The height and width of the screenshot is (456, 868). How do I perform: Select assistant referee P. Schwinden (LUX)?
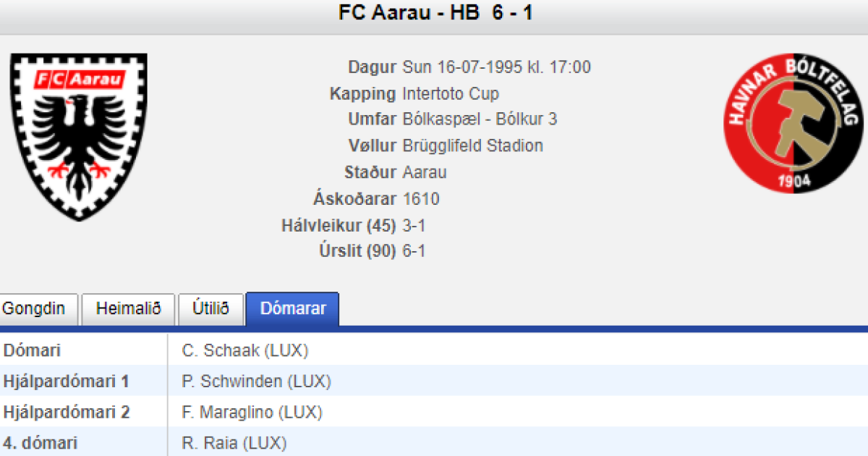(256, 381)
